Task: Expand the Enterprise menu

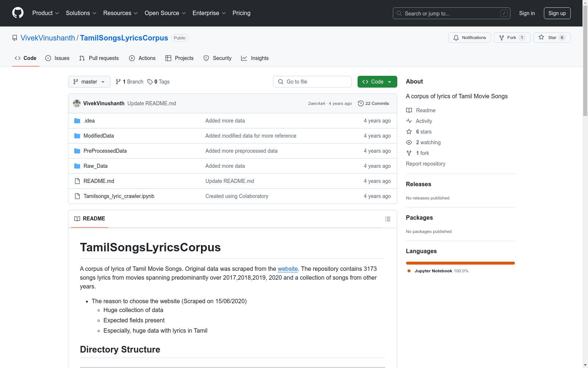Action: click(209, 13)
